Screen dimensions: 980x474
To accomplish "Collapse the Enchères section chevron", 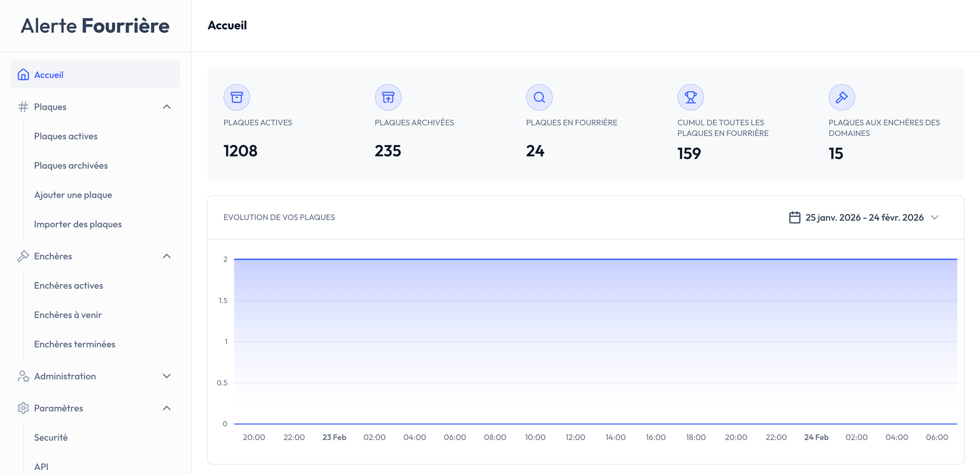I will pos(167,256).
